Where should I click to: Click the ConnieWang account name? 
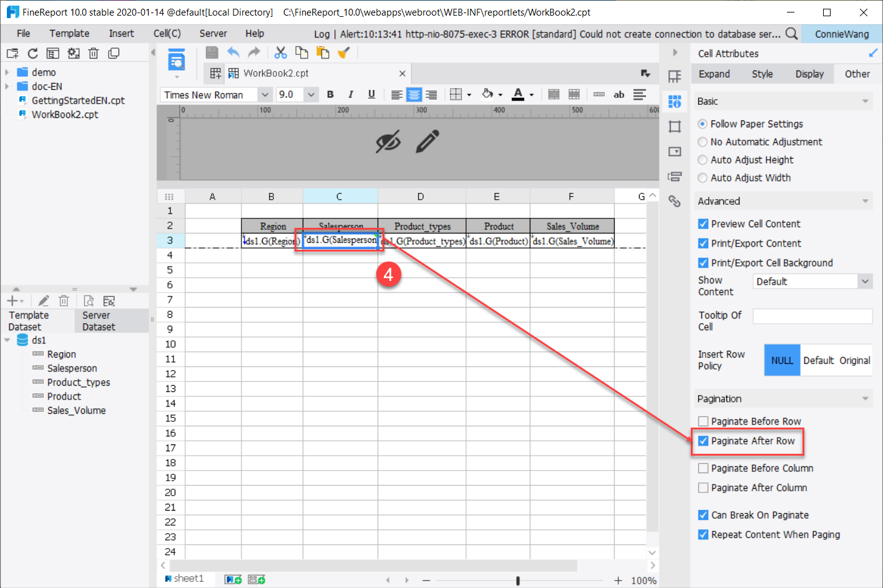(x=842, y=35)
